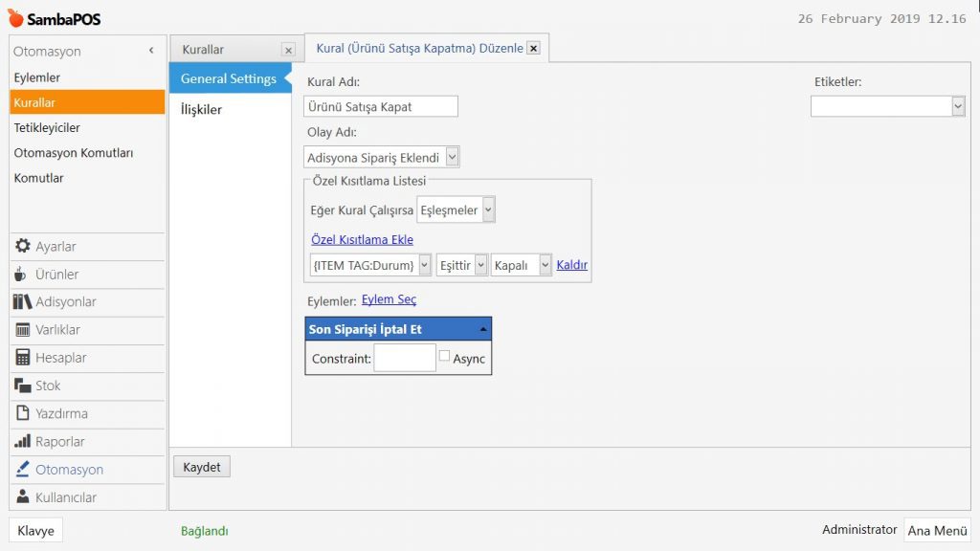Click the Özel Kısıtlama Ekle link
This screenshot has height=551, width=980.
coord(362,239)
